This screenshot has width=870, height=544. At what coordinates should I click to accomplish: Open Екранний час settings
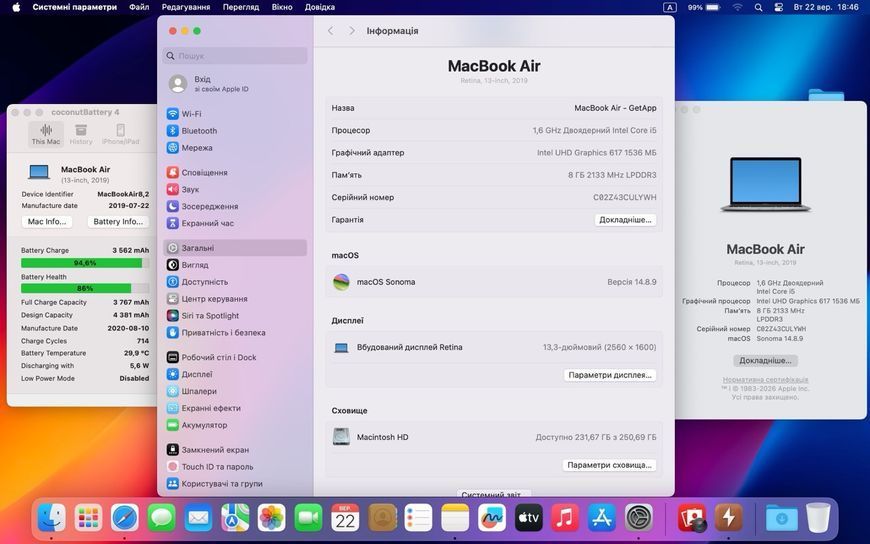[x=235, y=223]
